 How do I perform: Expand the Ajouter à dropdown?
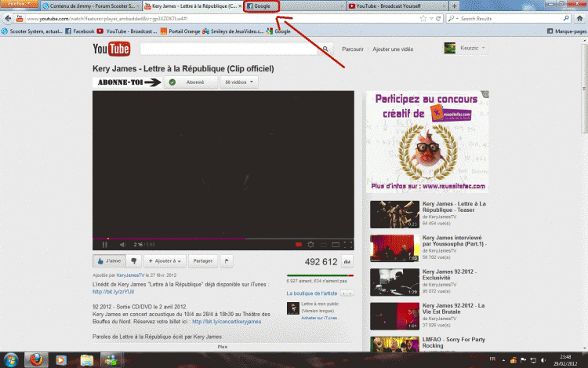pyautogui.click(x=165, y=261)
